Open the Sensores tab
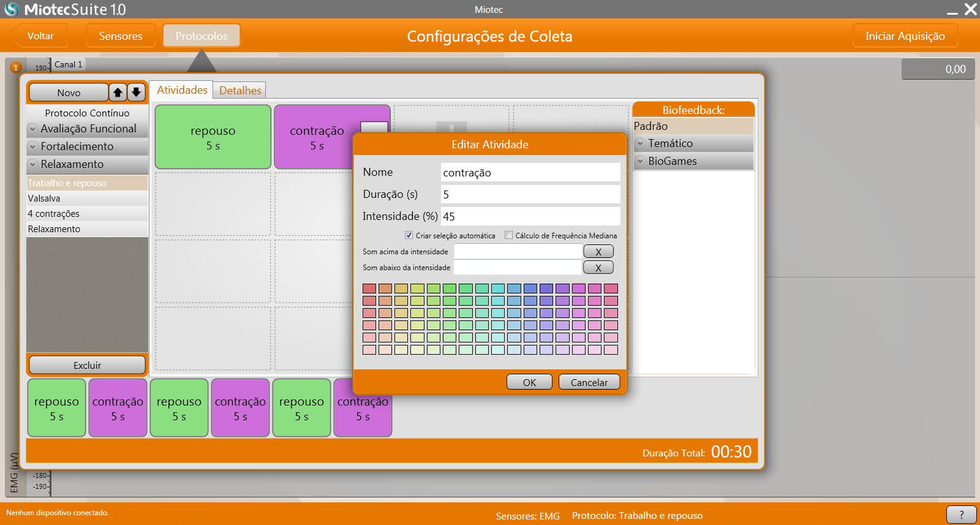980x525 pixels. tap(121, 36)
